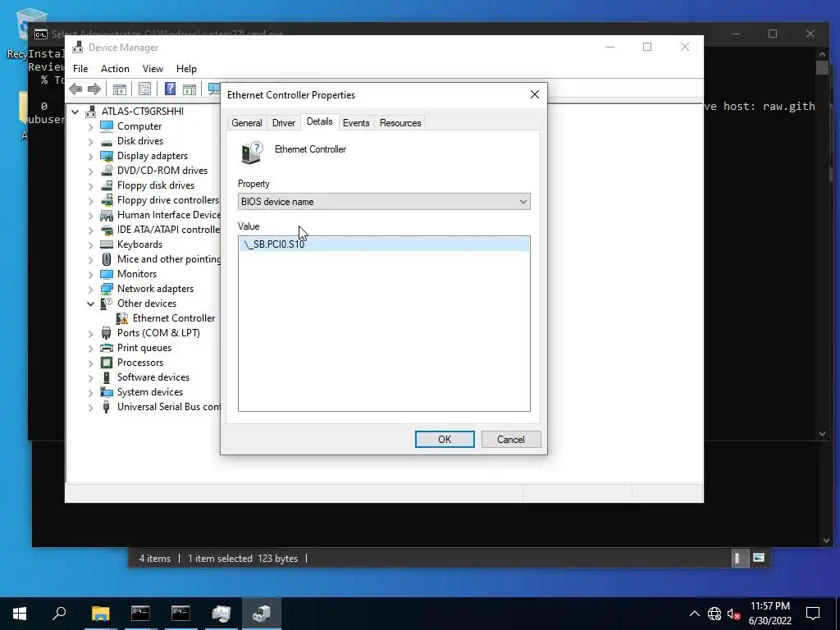840x630 pixels.
Task: Click the Computer category icon
Action: coord(107,126)
